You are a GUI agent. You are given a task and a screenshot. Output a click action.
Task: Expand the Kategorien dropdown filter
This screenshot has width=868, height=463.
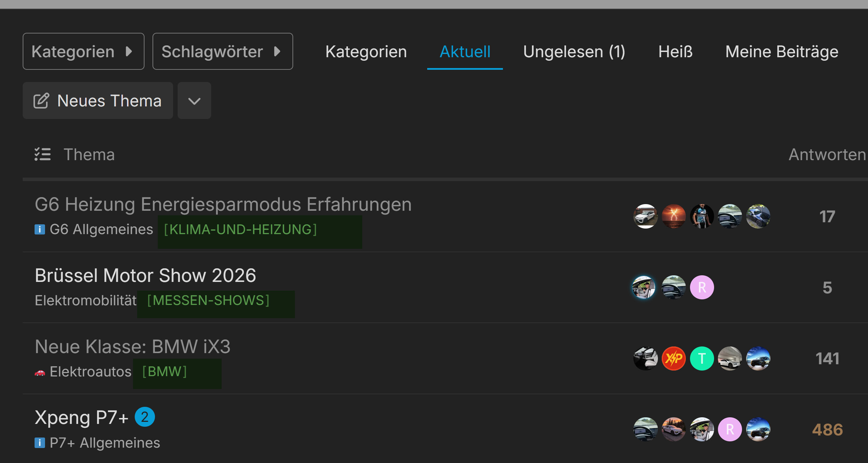(83, 52)
